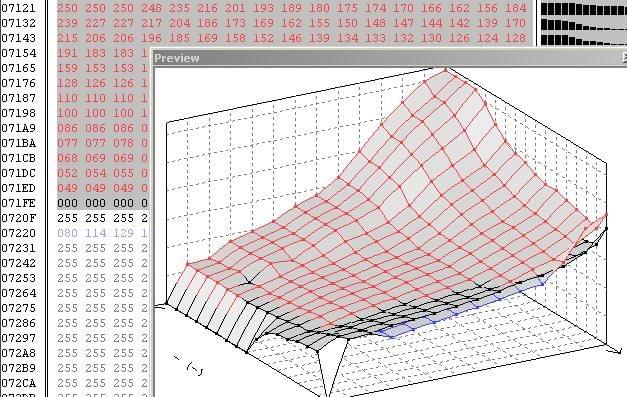Select the last value 184 in the top row
The width and height of the screenshot is (627, 397).
[515, 8]
